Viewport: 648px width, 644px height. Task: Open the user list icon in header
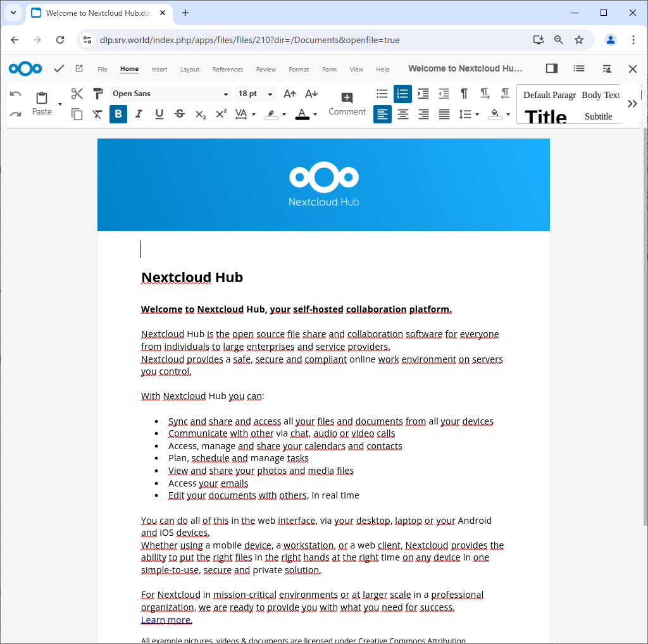[607, 68]
